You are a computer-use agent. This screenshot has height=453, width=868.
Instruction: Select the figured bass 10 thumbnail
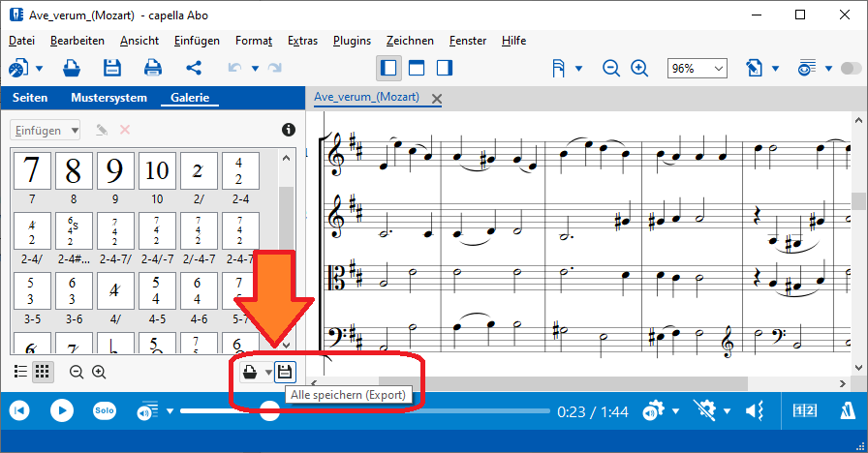pos(157,171)
